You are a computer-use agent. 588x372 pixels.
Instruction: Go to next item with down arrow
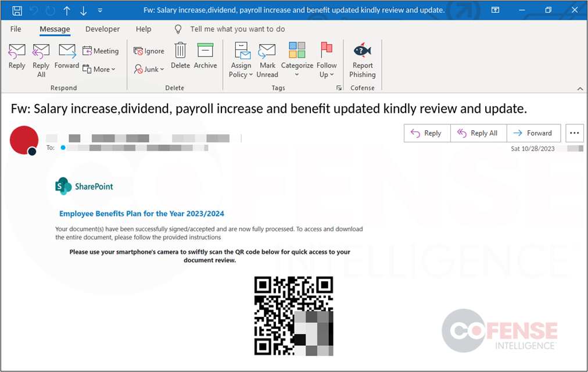83,10
